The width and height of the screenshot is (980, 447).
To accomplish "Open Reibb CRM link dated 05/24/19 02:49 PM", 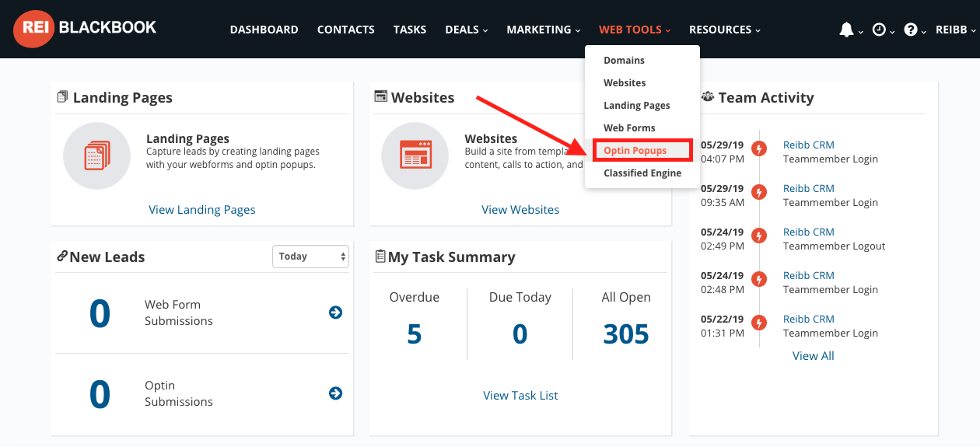I will pos(809,232).
